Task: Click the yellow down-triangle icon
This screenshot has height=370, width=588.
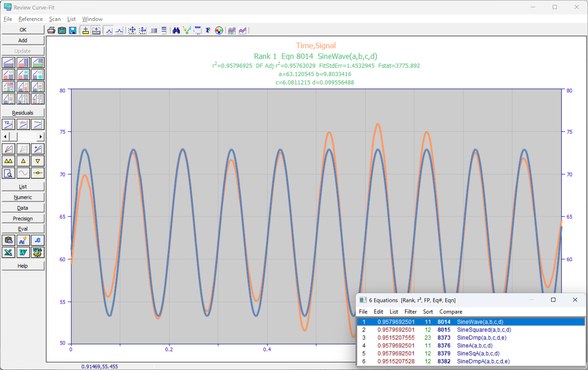Action: (x=38, y=161)
